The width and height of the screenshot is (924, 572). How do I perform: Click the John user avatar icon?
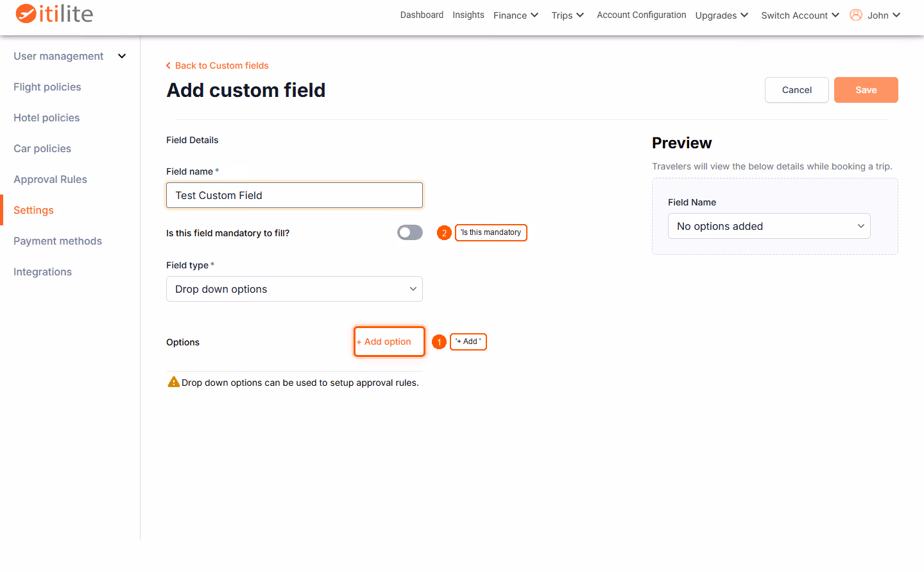click(x=855, y=15)
